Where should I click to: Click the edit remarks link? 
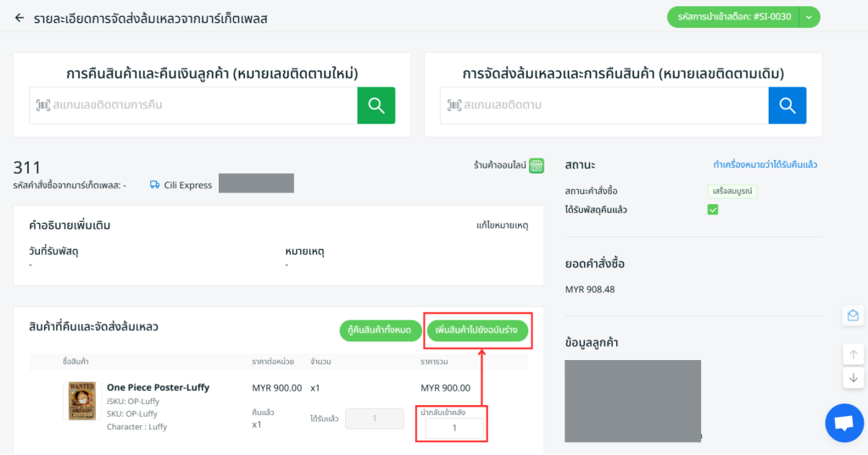(x=502, y=226)
